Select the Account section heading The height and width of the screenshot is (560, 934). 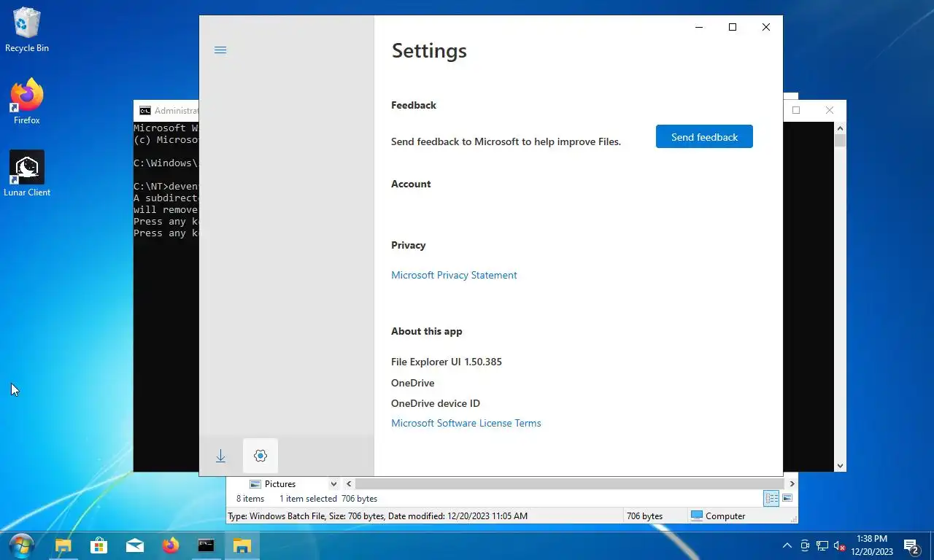click(x=411, y=184)
